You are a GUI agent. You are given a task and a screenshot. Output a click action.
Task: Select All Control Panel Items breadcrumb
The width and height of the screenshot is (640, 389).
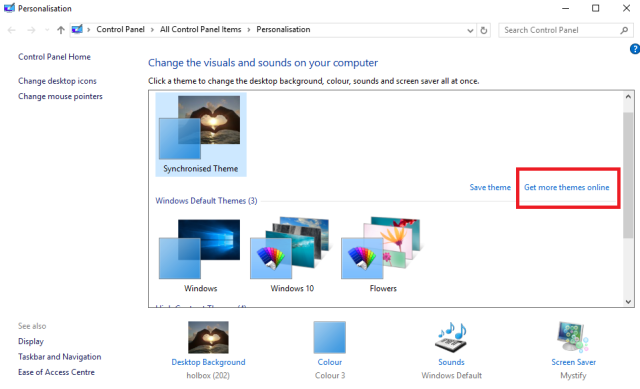tap(200, 29)
